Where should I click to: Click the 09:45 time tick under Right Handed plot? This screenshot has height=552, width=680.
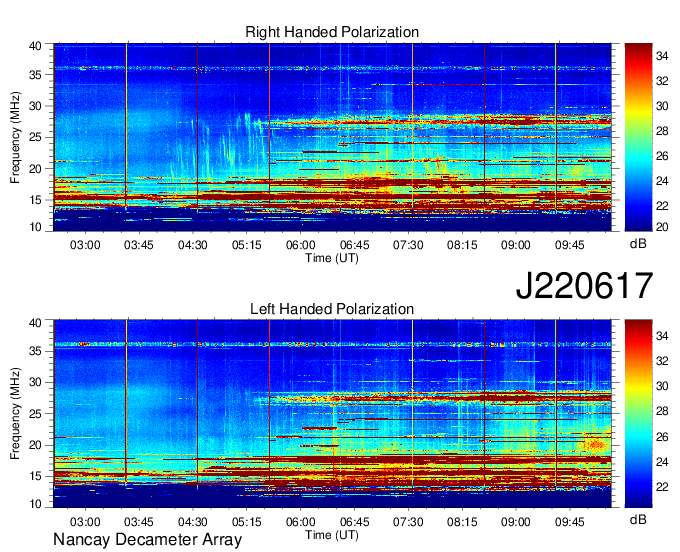point(570,245)
